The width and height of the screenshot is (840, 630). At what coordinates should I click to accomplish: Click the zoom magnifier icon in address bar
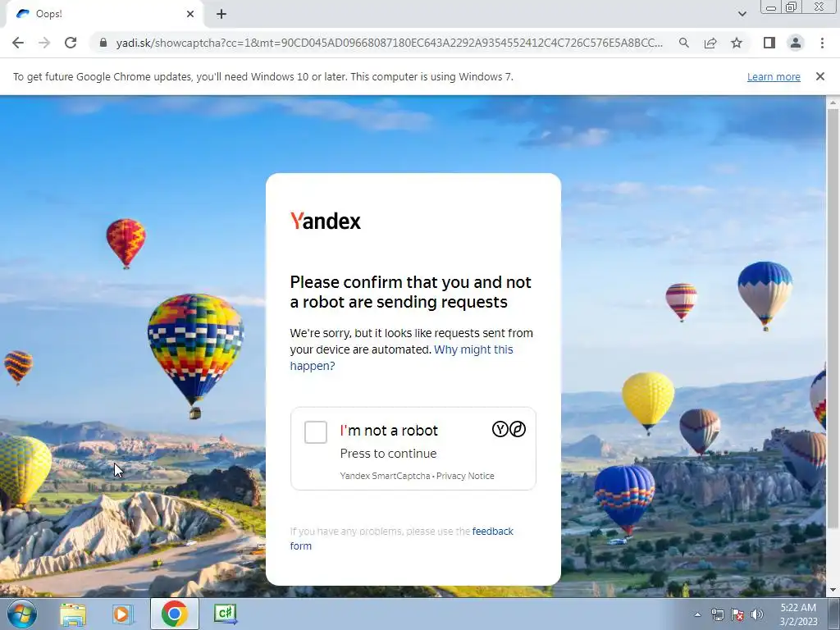point(684,43)
